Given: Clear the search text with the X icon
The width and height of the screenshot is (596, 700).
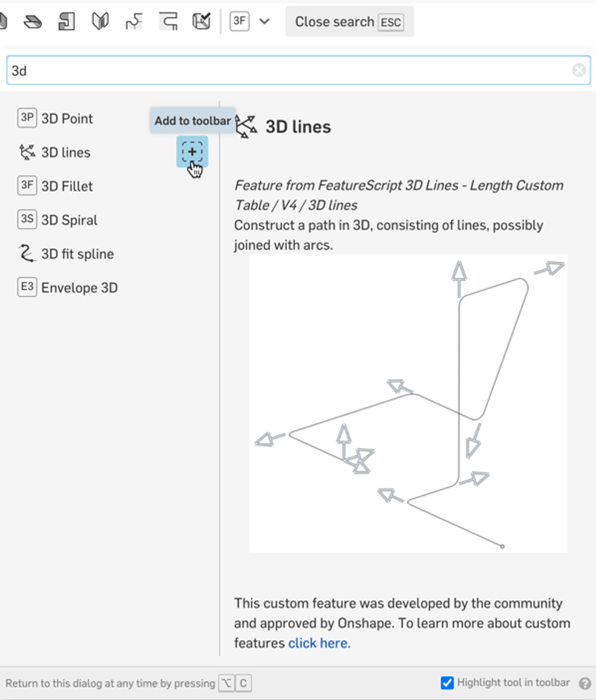Looking at the screenshot, I should [578, 70].
